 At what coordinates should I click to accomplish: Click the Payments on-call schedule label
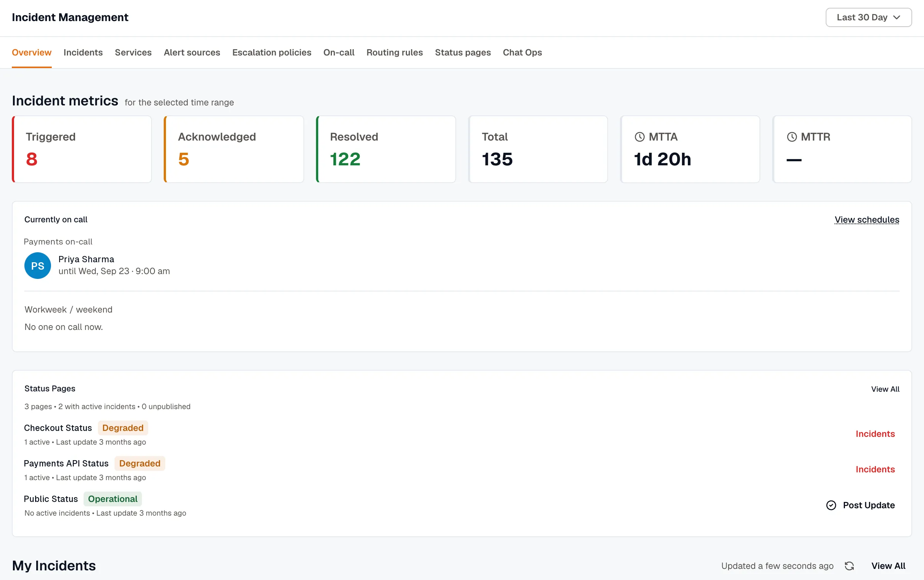pos(58,242)
